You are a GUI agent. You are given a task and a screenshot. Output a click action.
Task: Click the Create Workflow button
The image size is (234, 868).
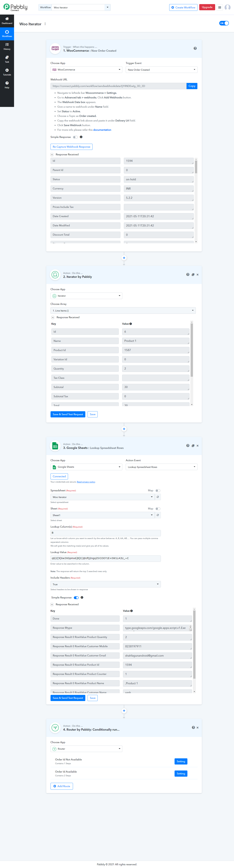click(183, 7)
